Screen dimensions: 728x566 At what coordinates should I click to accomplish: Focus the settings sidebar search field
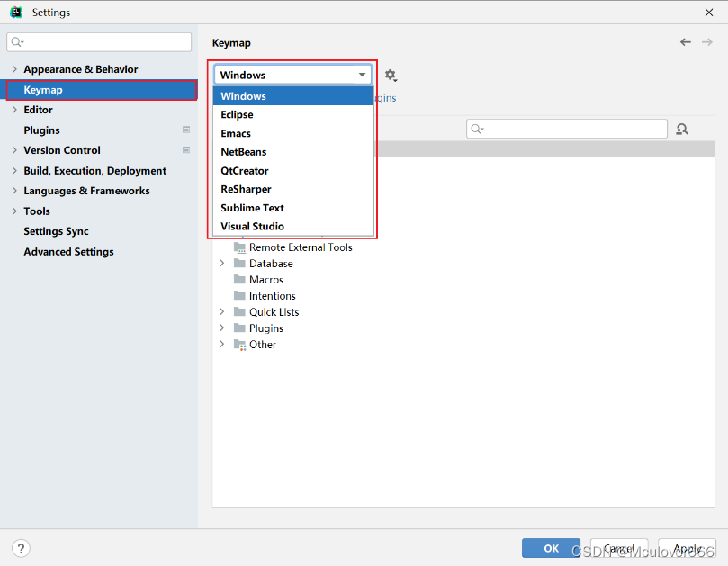(99, 42)
